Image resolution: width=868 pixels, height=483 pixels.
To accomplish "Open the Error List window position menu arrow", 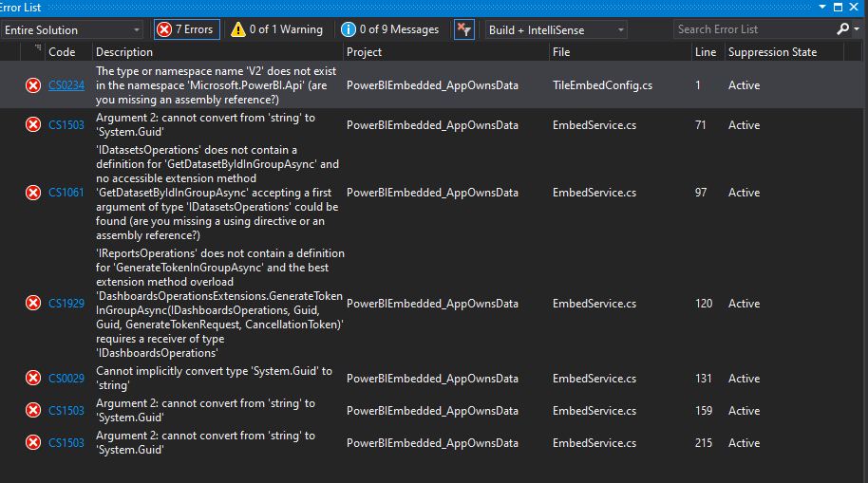I will [x=822, y=8].
